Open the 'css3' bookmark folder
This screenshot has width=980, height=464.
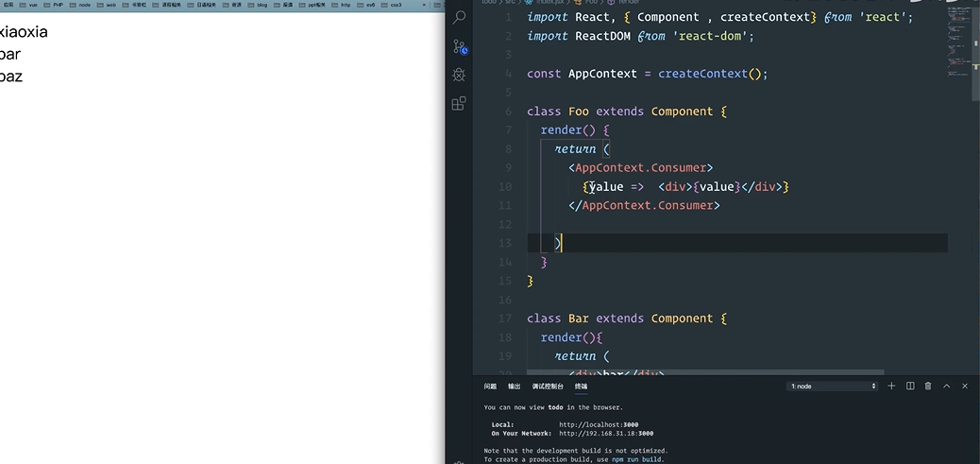pyautogui.click(x=391, y=5)
